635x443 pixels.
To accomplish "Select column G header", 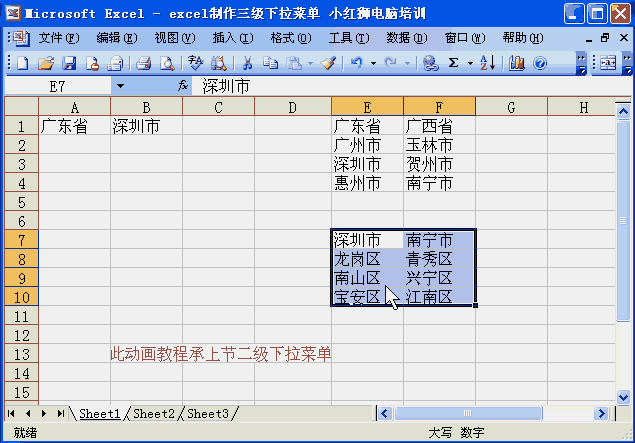I will [x=511, y=107].
